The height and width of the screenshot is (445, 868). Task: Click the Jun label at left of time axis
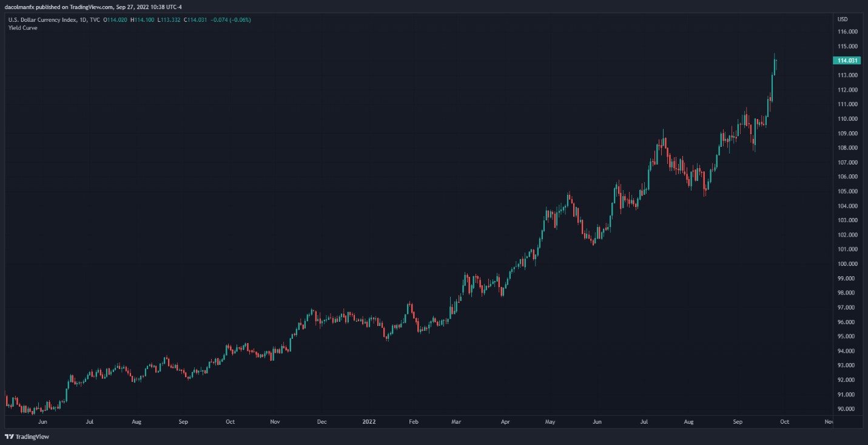pyautogui.click(x=42, y=421)
